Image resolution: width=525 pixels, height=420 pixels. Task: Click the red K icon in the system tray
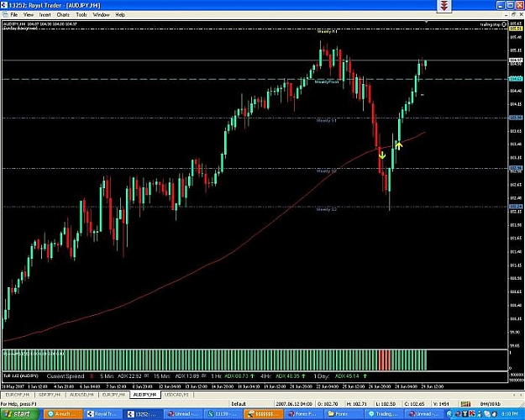[x=472, y=414]
